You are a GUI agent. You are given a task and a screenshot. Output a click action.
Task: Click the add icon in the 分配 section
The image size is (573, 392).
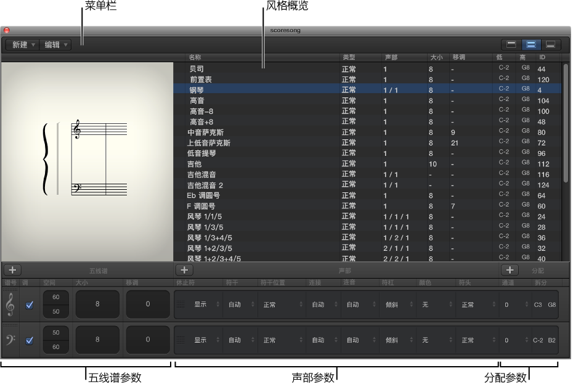pos(510,269)
